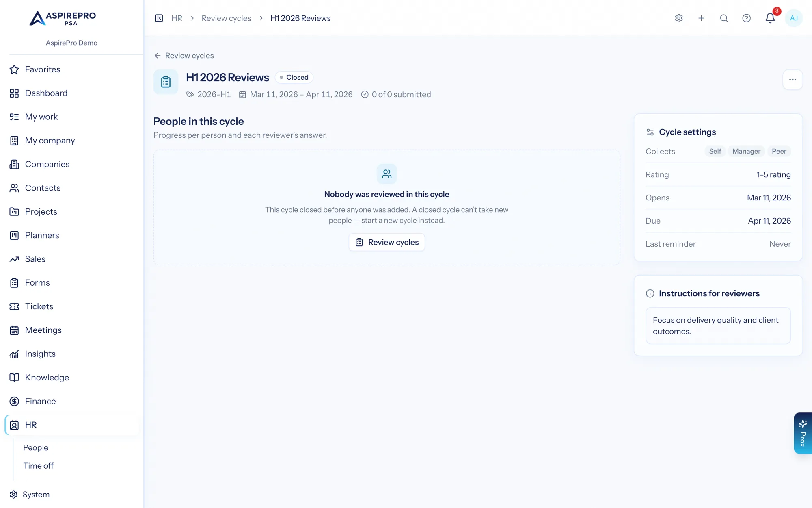The width and height of the screenshot is (812, 508).
Task: Open Knowledge in sidebar
Action: click(71, 378)
